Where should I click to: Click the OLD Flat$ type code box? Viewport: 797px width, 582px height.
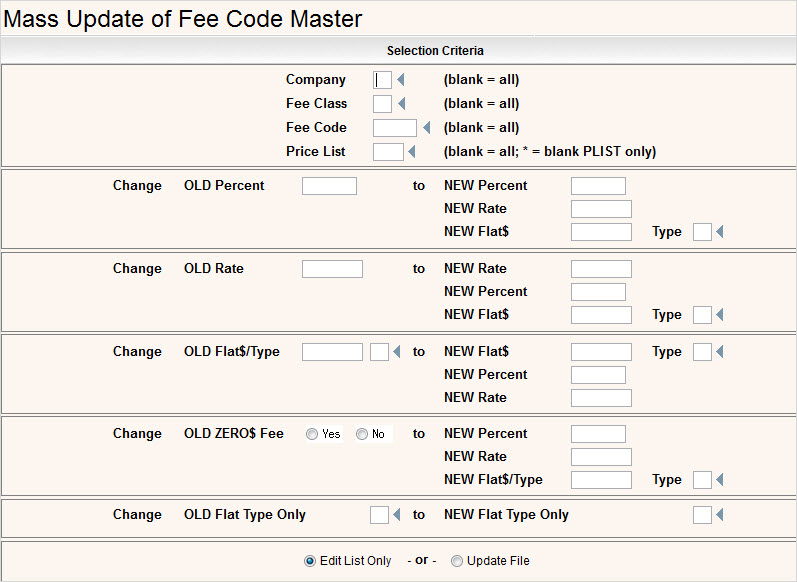click(x=379, y=352)
